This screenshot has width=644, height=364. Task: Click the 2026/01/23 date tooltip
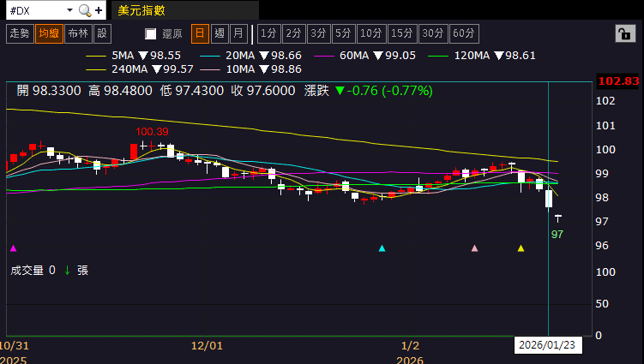coord(547,344)
